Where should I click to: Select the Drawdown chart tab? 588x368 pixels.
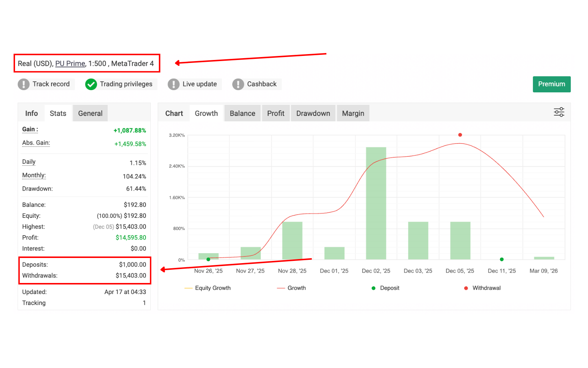[313, 113]
